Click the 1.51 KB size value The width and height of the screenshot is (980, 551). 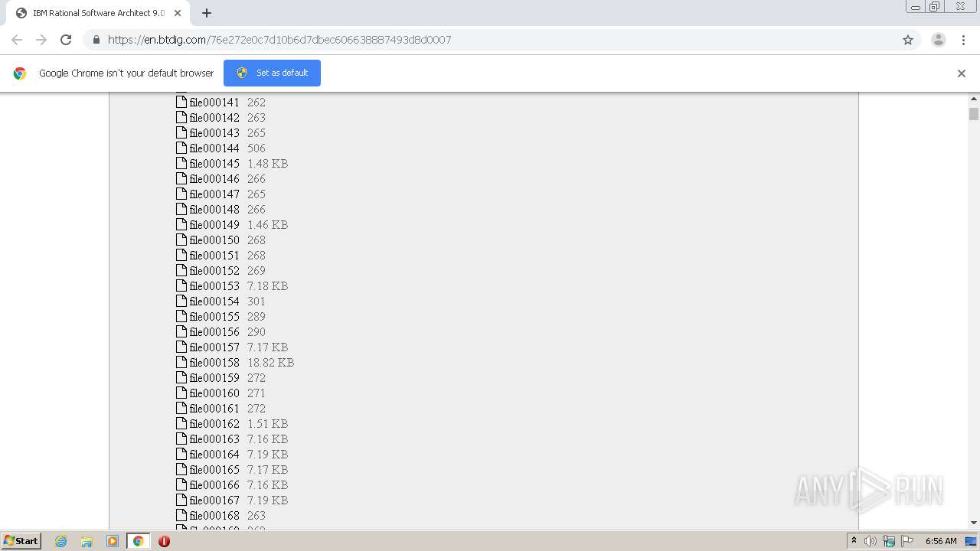(x=267, y=424)
